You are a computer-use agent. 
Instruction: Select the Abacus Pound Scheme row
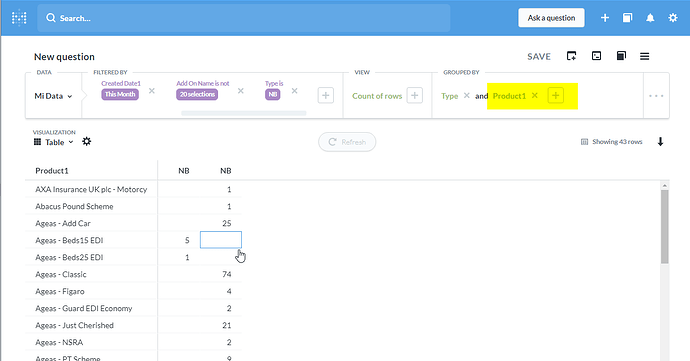click(133, 206)
